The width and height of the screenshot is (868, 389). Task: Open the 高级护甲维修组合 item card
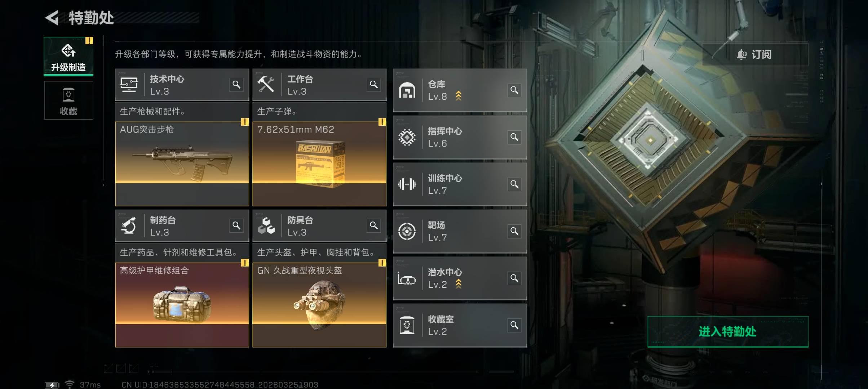coord(182,305)
